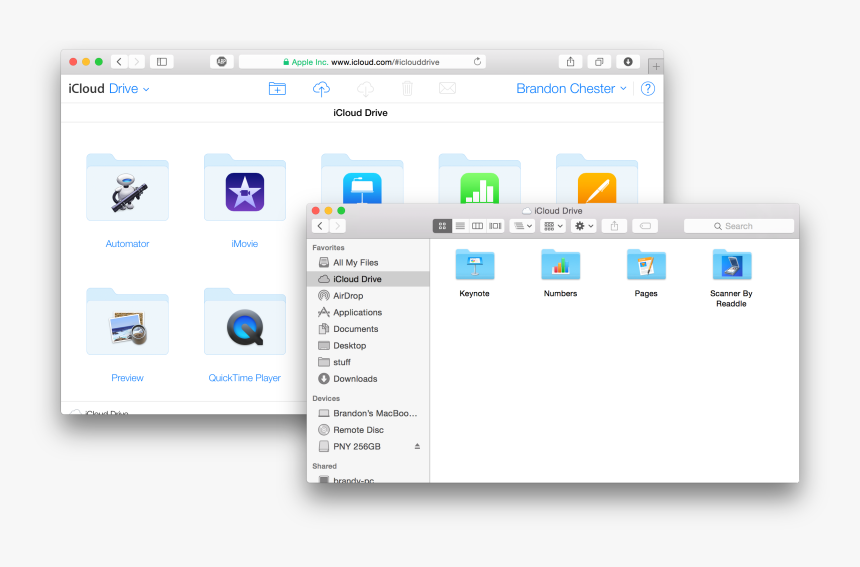Select Desktop in Finder sidebar
860x567 pixels.
(x=368, y=345)
